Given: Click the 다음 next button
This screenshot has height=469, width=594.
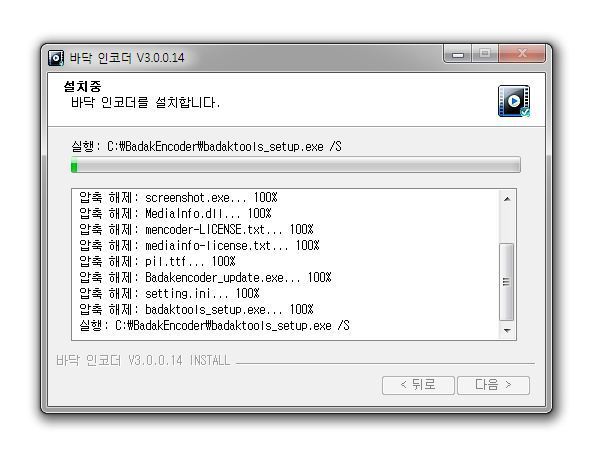Looking at the screenshot, I should (493, 385).
